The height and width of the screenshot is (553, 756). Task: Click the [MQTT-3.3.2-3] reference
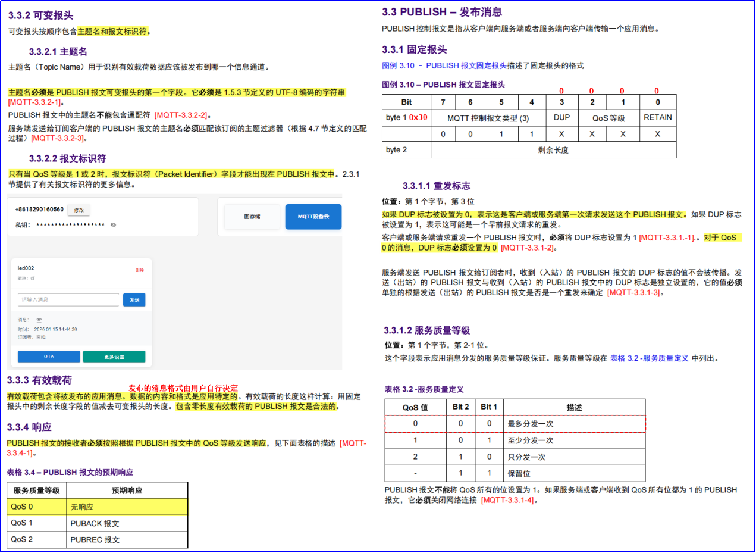[x=58, y=138]
